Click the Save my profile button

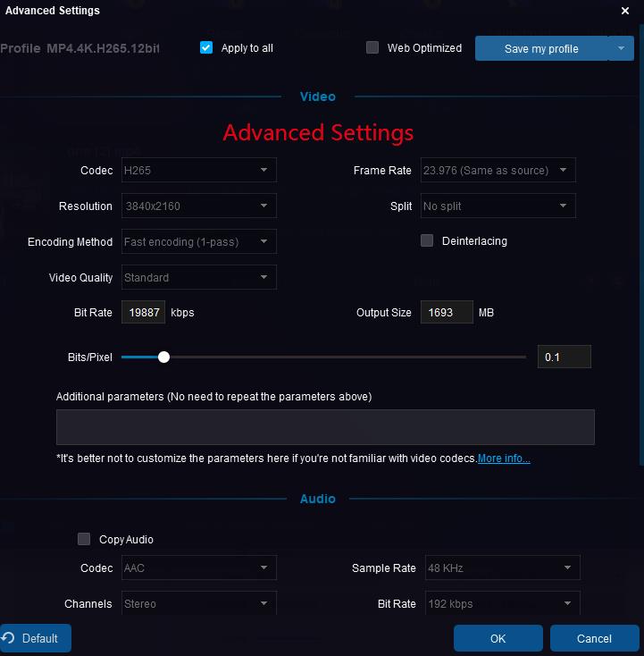(541, 48)
